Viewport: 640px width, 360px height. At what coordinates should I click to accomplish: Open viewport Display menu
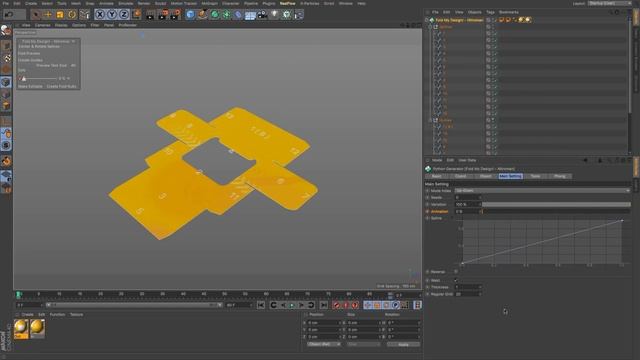(x=61, y=25)
